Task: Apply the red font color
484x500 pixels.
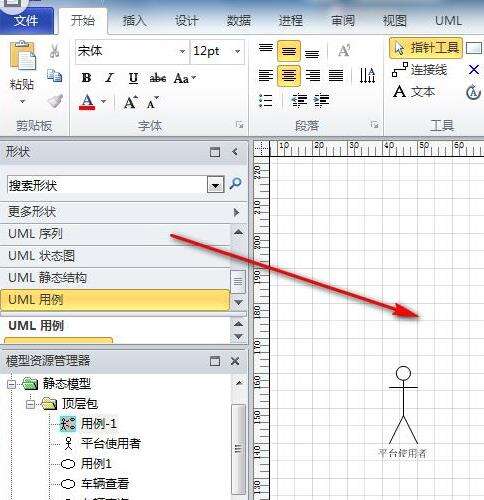Action: (87, 102)
